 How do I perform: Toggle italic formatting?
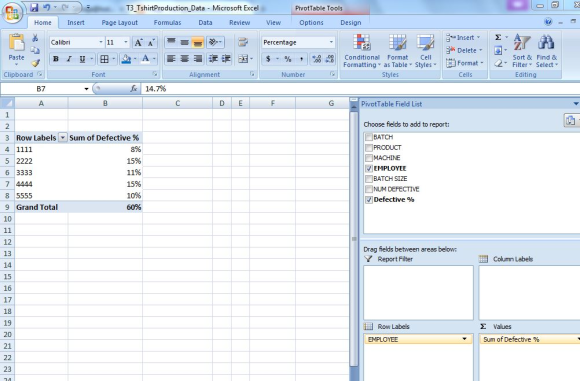69,59
